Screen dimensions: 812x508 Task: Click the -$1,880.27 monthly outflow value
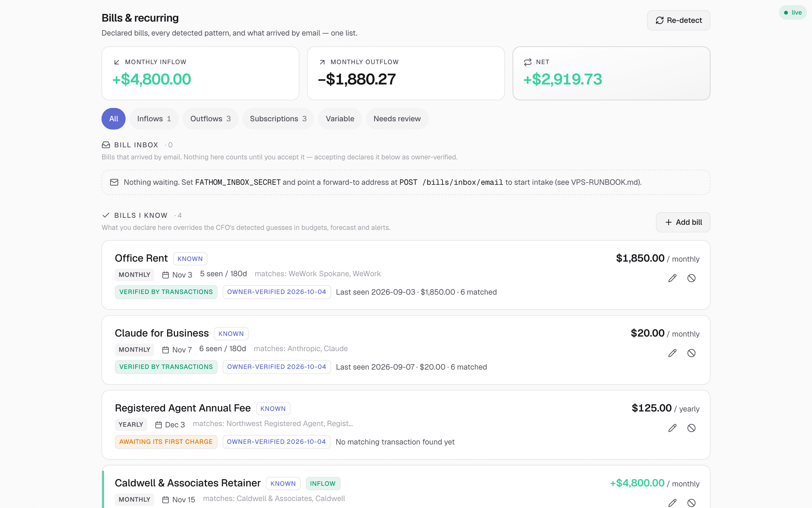point(357,79)
